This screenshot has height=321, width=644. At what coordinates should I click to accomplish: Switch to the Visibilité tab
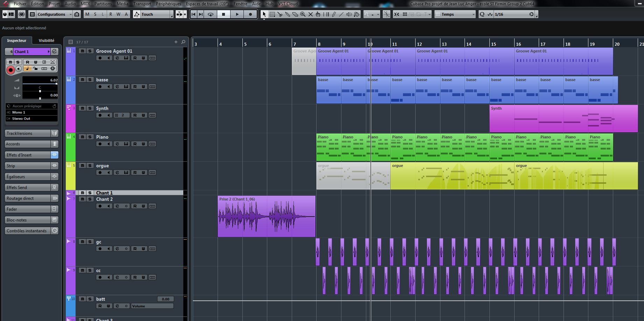[x=47, y=41]
